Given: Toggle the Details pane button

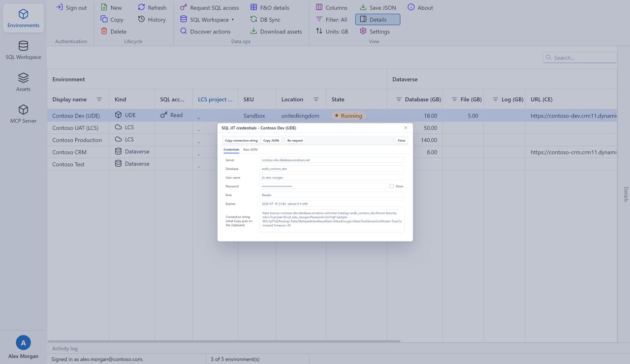Looking at the screenshot, I should (378, 19).
